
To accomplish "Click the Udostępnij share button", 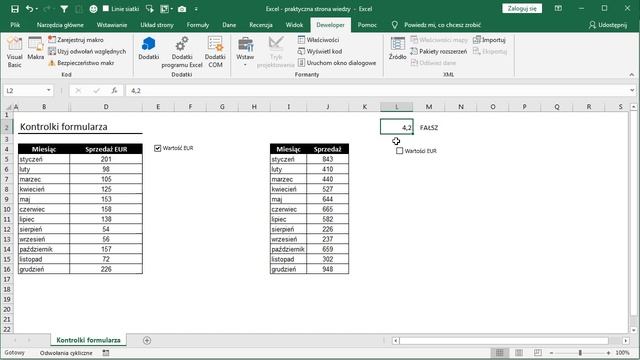I will [x=608, y=25].
